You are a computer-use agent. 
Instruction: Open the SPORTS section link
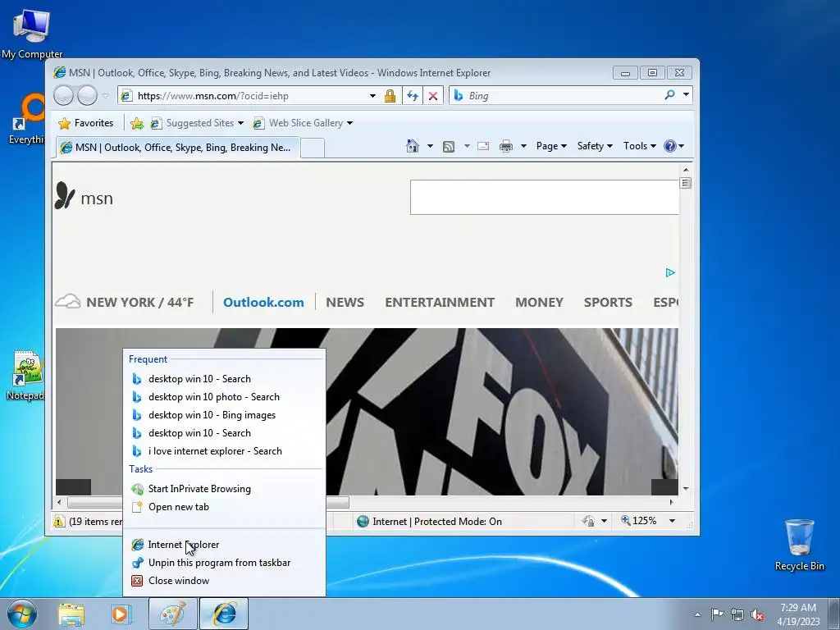[x=608, y=302]
